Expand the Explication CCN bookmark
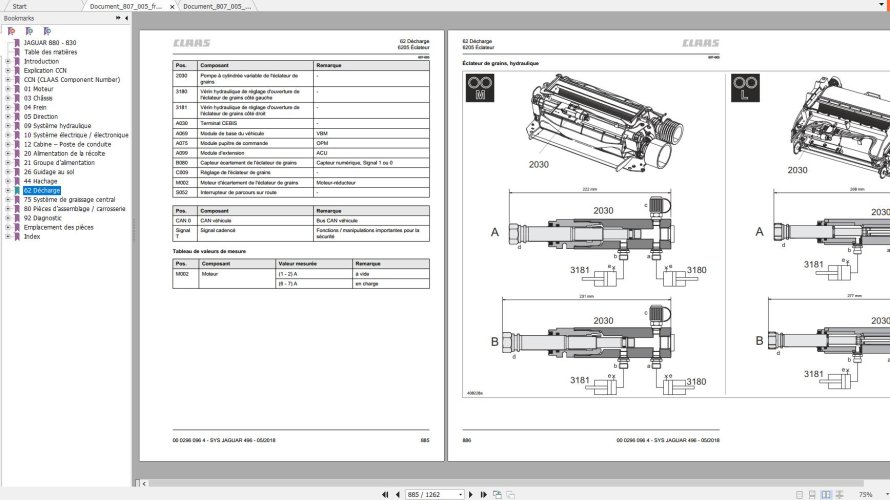Image resolution: width=890 pixels, height=500 pixels. click(8, 70)
